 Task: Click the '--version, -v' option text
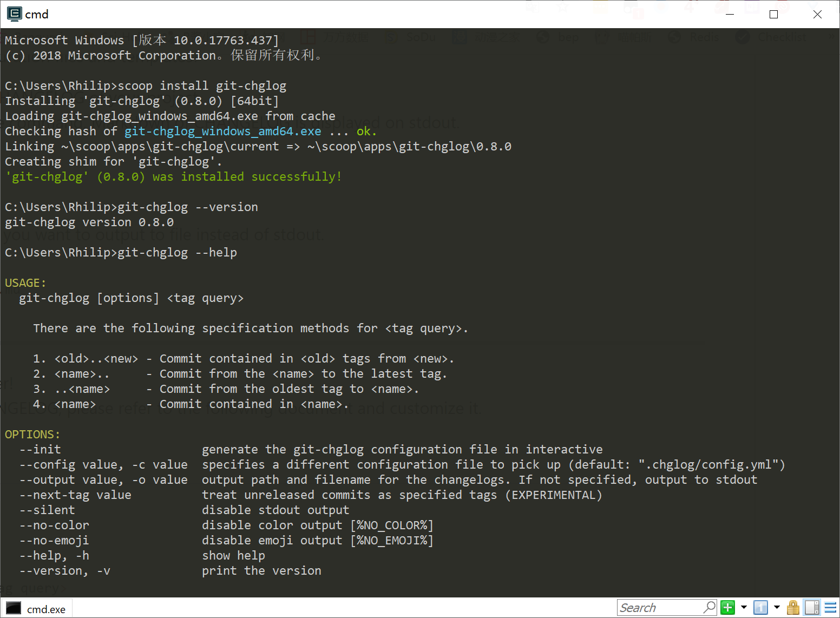tap(65, 570)
